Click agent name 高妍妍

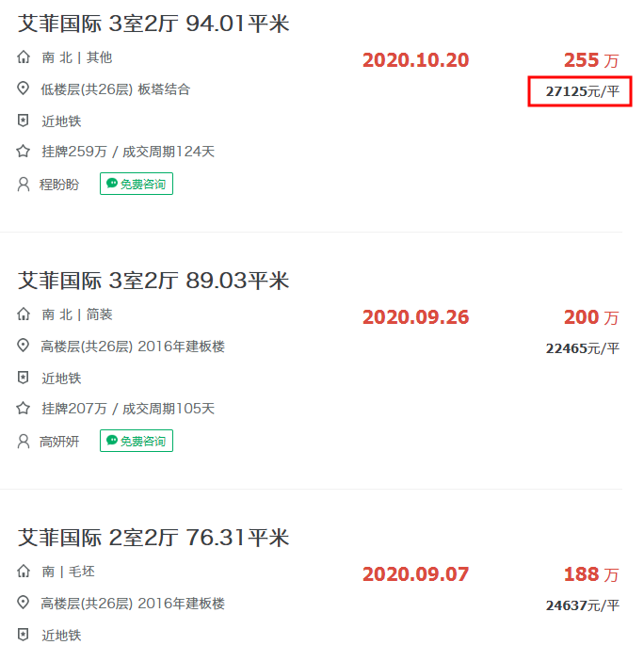coord(59,442)
